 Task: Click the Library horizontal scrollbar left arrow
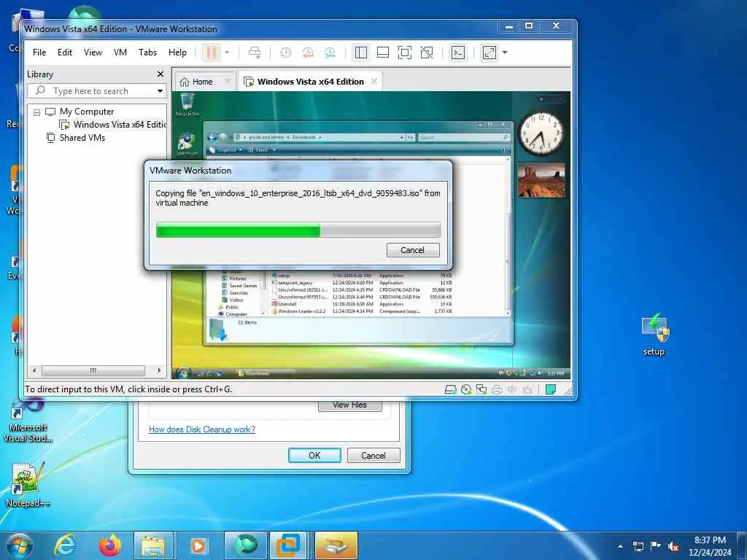[x=34, y=370]
